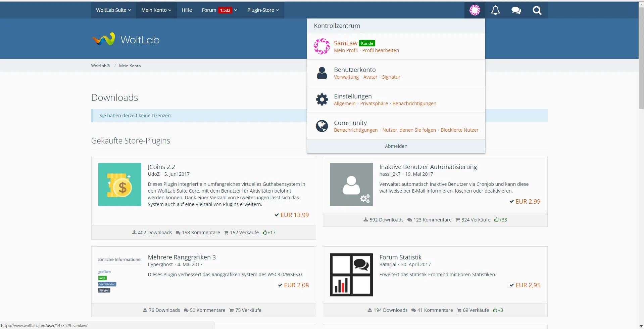Open the Forum menu item

(209, 10)
